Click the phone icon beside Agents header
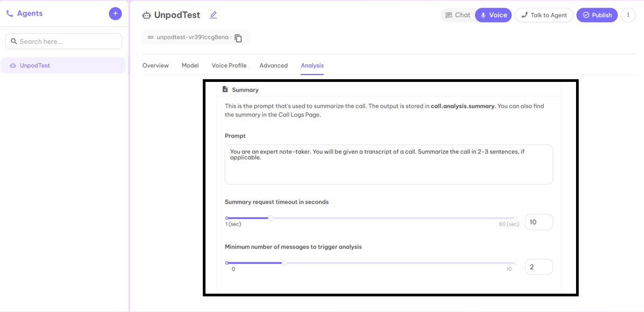644x312 pixels. click(9, 13)
